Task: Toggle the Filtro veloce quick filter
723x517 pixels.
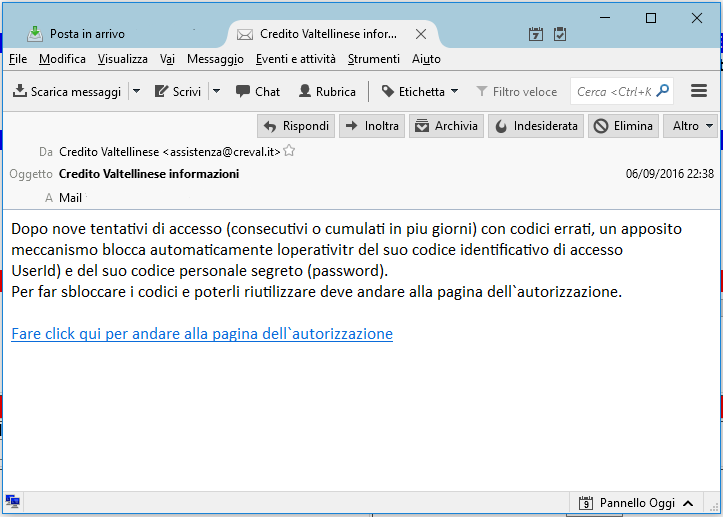Action: [x=516, y=91]
